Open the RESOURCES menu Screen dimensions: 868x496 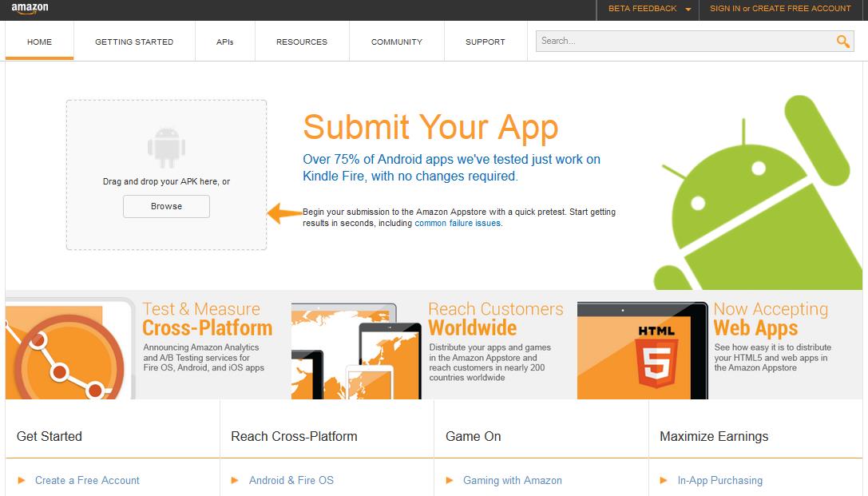[x=302, y=42]
